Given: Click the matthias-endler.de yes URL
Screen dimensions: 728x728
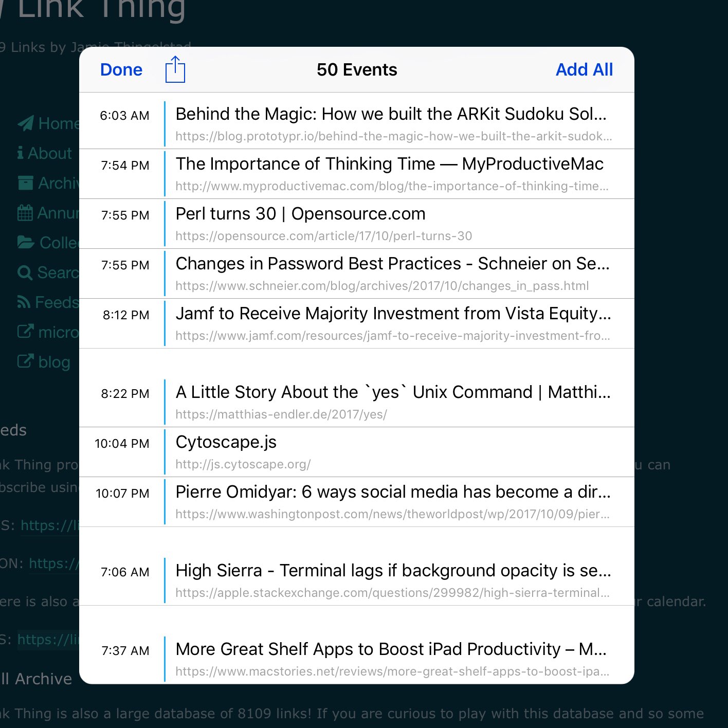Looking at the screenshot, I should coord(281,414).
